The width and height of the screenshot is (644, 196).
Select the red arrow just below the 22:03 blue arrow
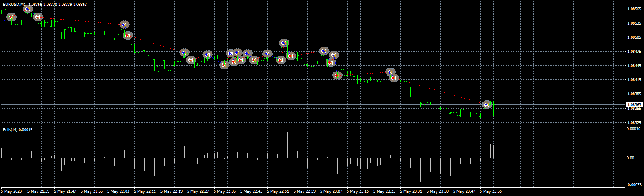(128, 35)
